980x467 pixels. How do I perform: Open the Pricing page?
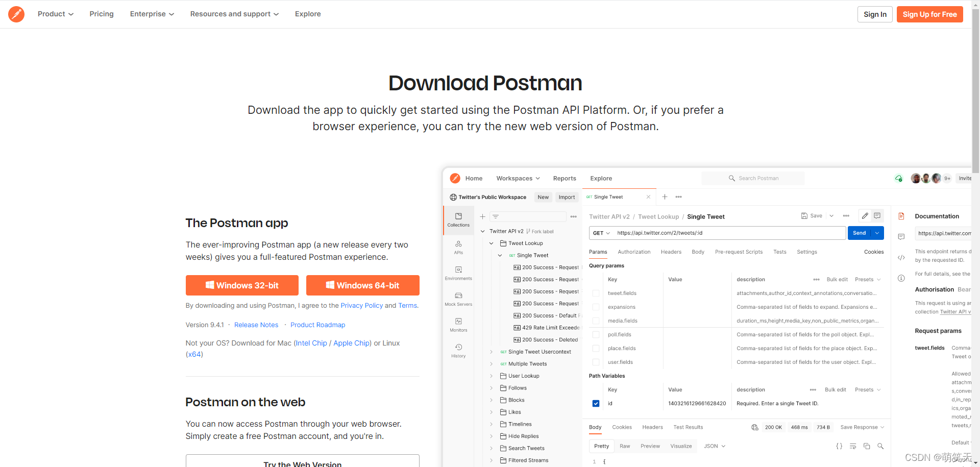click(x=102, y=14)
